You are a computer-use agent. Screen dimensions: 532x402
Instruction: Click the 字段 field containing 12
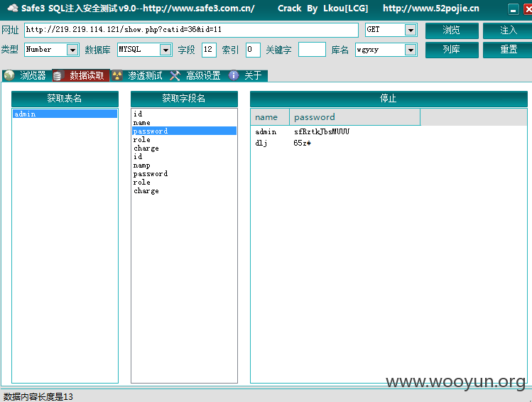pyautogui.click(x=209, y=50)
